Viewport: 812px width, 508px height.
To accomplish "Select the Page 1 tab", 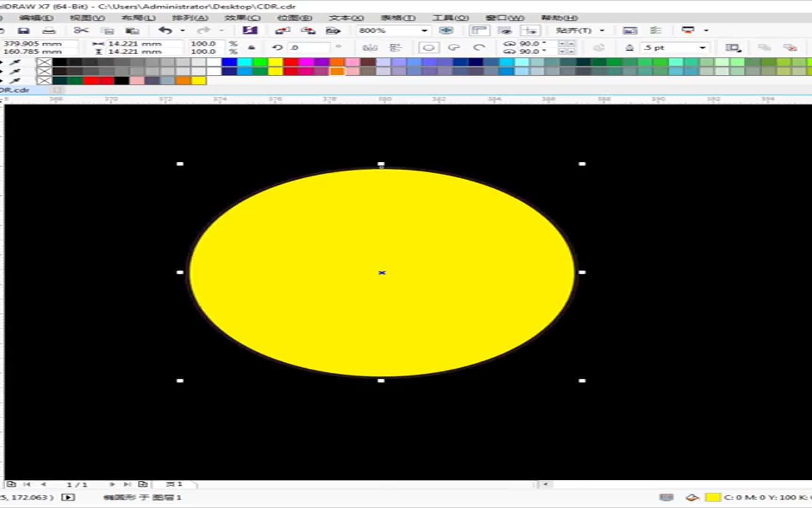I will [175, 484].
